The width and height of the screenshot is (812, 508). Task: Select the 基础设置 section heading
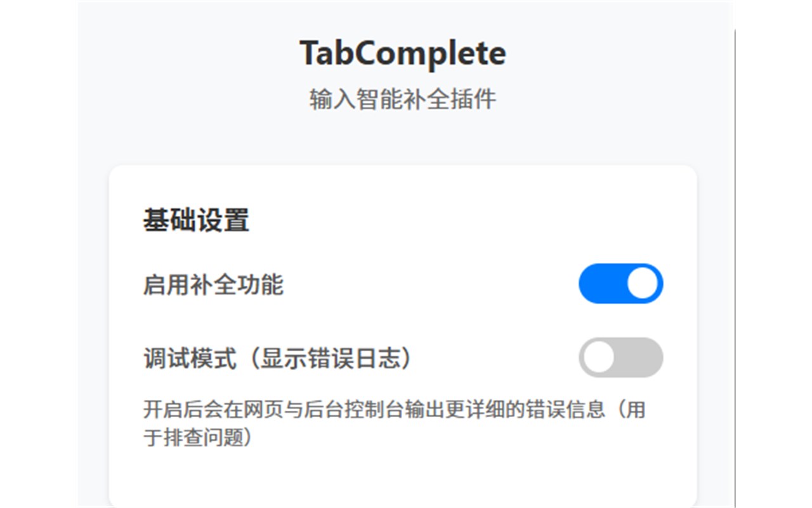(196, 221)
